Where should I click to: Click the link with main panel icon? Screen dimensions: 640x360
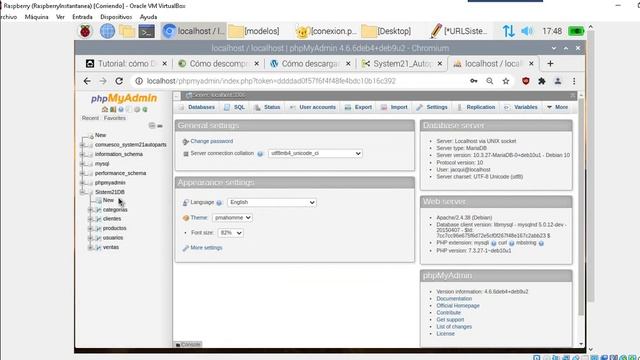pos(160,126)
